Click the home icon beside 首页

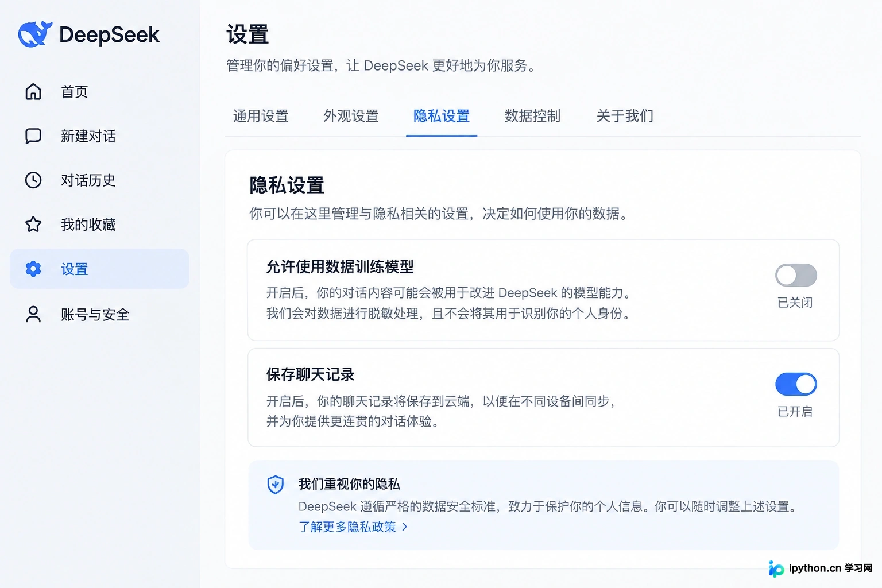pyautogui.click(x=33, y=92)
